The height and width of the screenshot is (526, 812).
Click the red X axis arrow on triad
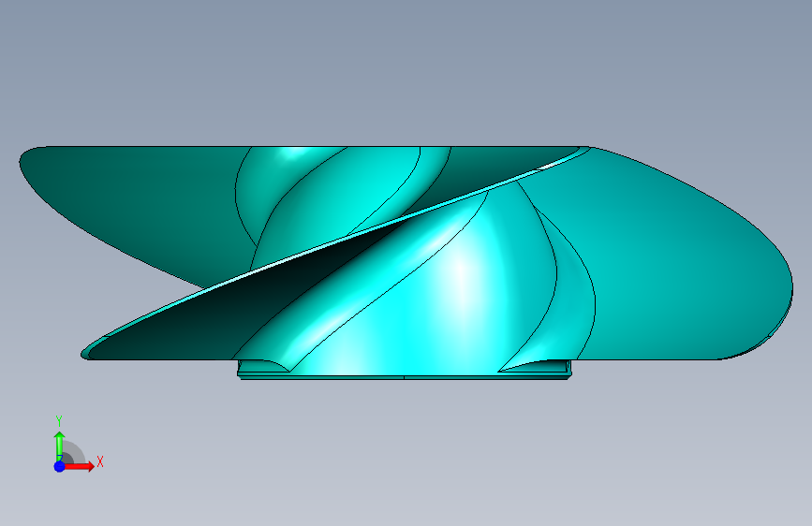click(x=80, y=466)
